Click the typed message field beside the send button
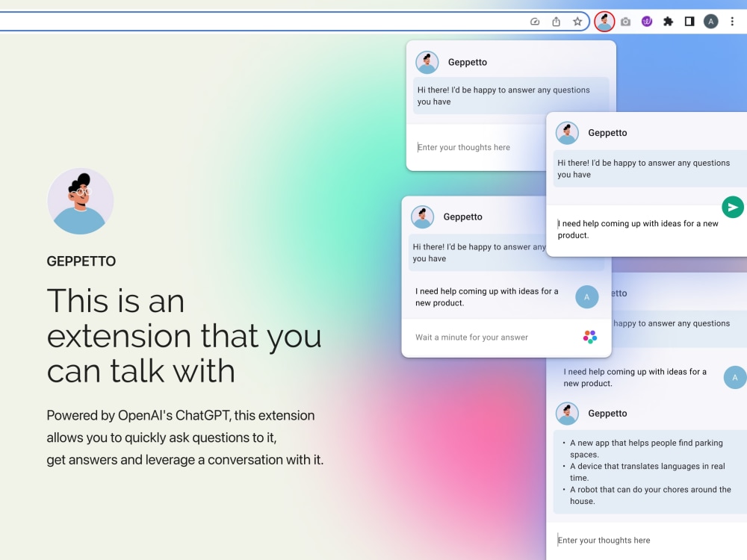The width and height of the screenshot is (747, 560). (639, 229)
